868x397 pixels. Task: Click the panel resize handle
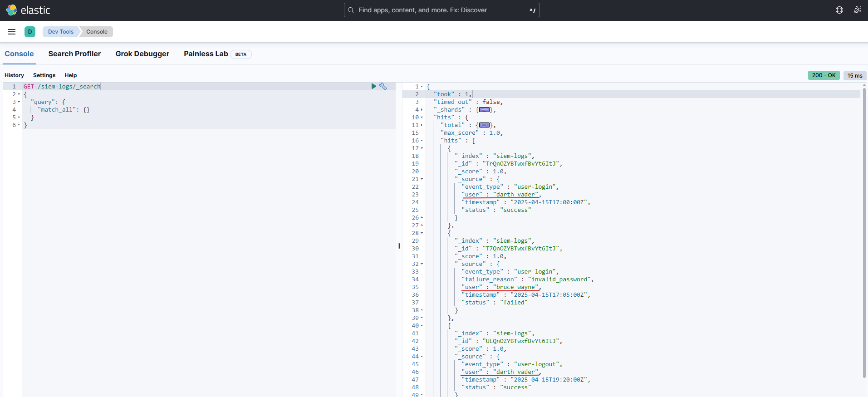tap(399, 246)
